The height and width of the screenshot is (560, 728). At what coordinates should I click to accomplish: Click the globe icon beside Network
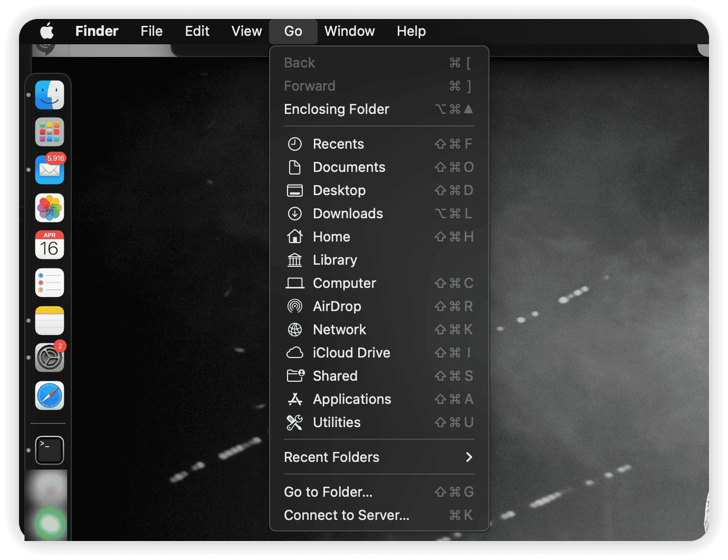pos(295,330)
